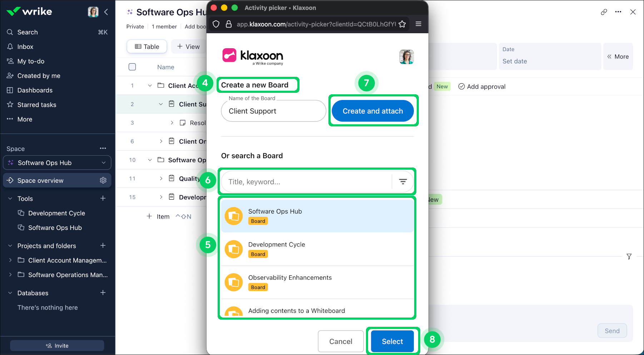The height and width of the screenshot is (355, 644).
Task: Open the Development Cycle tool
Action: (56, 213)
